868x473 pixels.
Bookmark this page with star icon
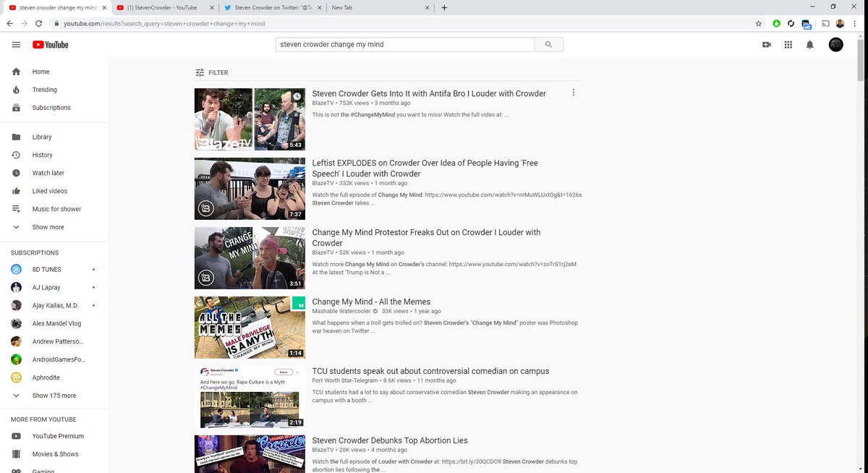click(x=758, y=23)
